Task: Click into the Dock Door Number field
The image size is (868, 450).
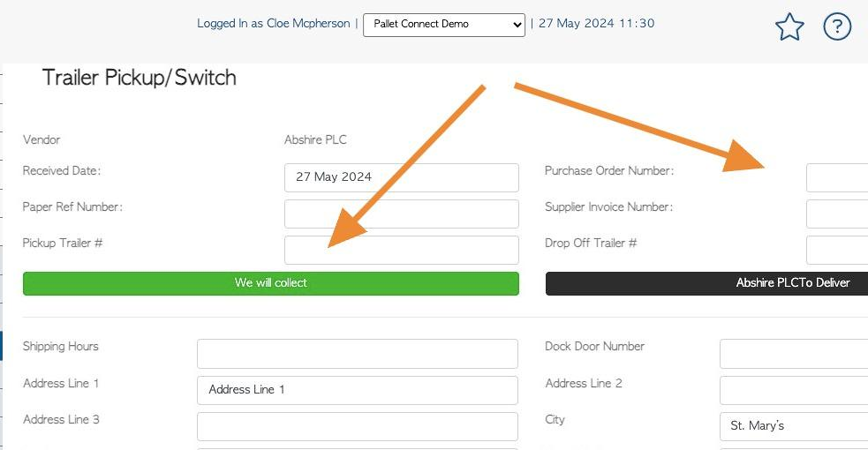Action: (x=794, y=354)
